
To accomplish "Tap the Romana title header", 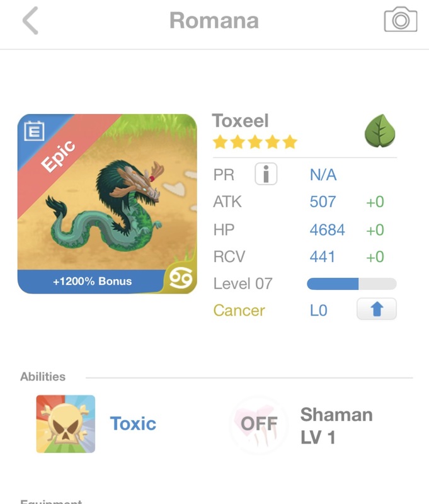I will pos(214,21).
